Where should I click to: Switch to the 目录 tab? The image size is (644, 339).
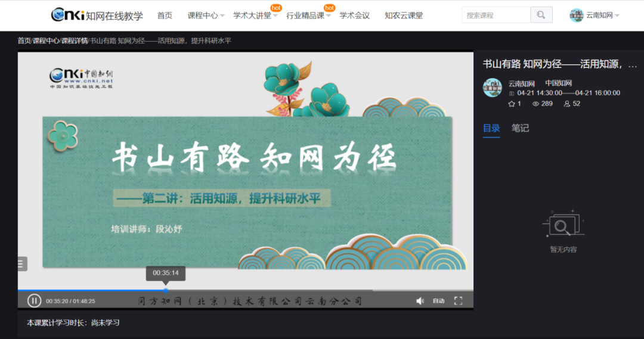491,128
